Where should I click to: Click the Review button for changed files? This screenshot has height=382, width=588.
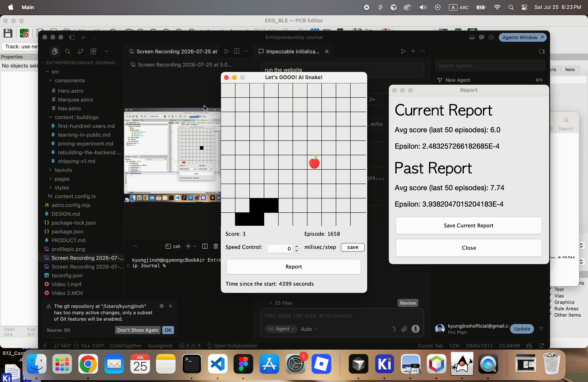[x=408, y=303]
